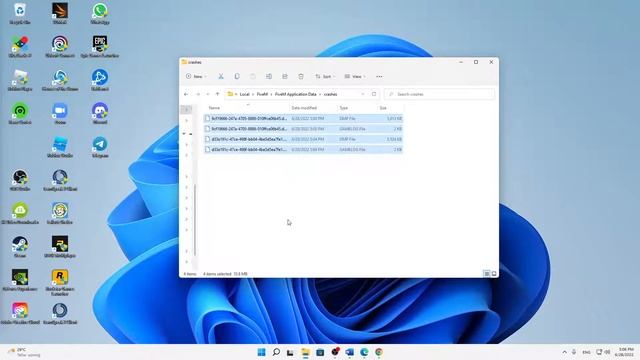Screen dimensions: 640x360
Task: Click the navigation pane vertical scrollbar
Action: pos(195,220)
